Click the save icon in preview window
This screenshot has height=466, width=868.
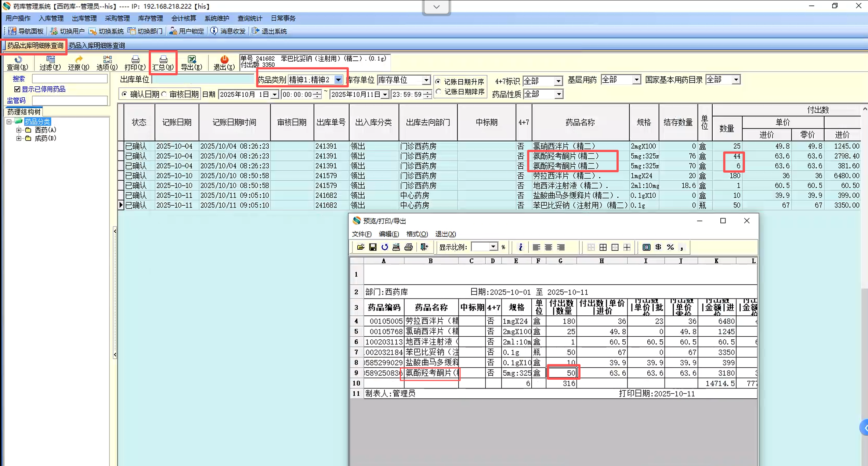coord(372,247)
